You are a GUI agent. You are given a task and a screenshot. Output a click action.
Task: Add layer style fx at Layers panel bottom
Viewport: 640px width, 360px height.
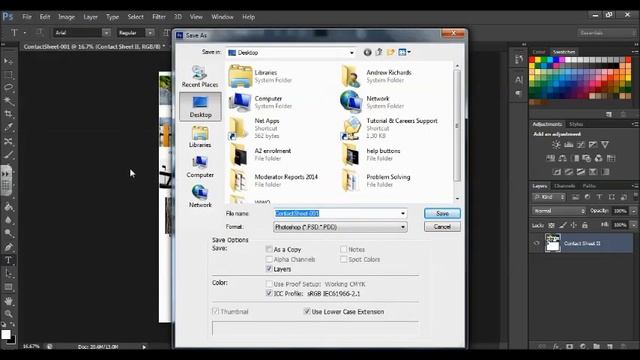coord(556,346)
